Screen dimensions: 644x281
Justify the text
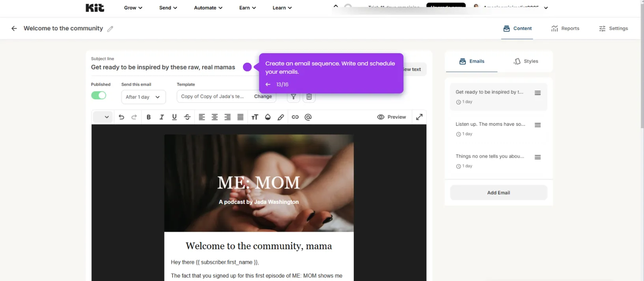click(x=240, y=117)
